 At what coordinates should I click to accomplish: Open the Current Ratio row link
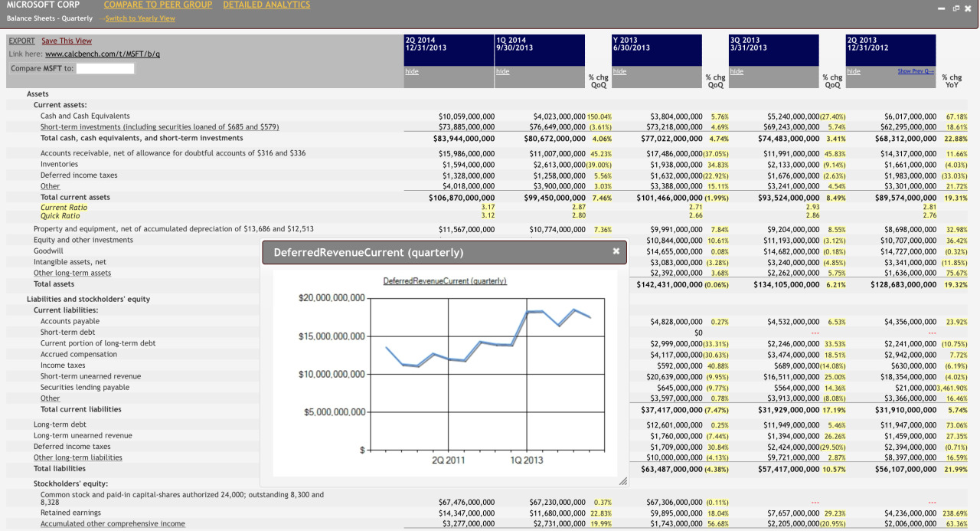pos(64,207)
